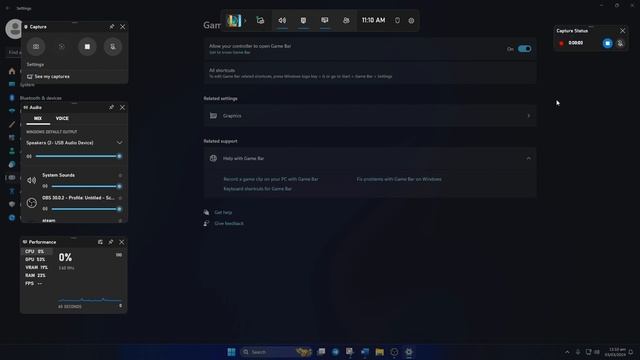Click Give feedback link
Screen dimensions: 640x360
(x=229, y=224)
